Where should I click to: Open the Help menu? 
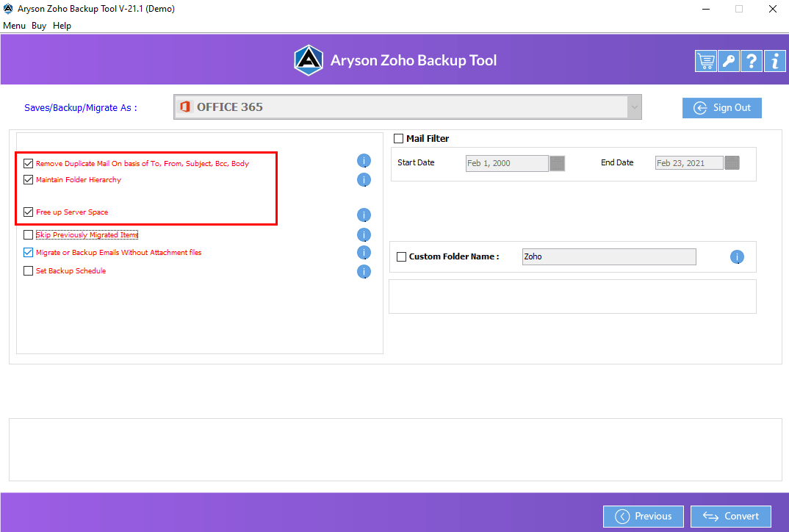[62, 26]
